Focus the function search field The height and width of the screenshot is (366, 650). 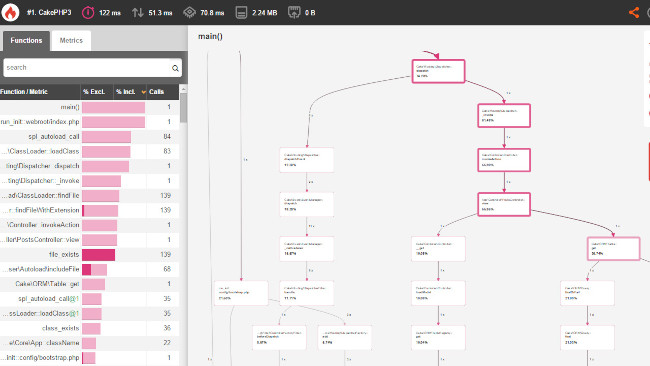[x=92, y=68]
